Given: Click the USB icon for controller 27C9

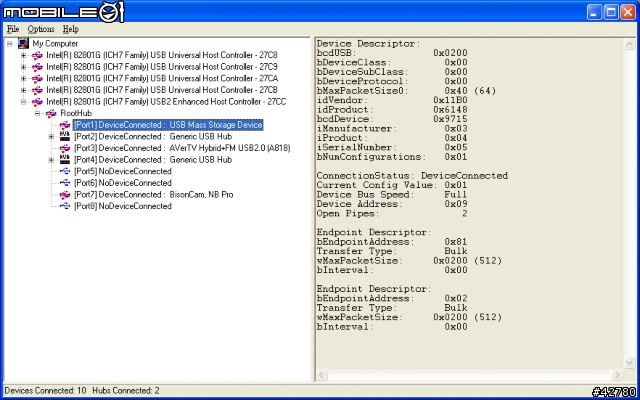Looking at the screenshot, I should pos(37,67).
